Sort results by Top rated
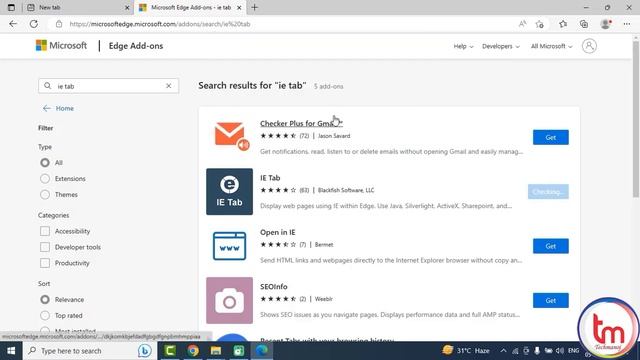 tap(45, 315)
